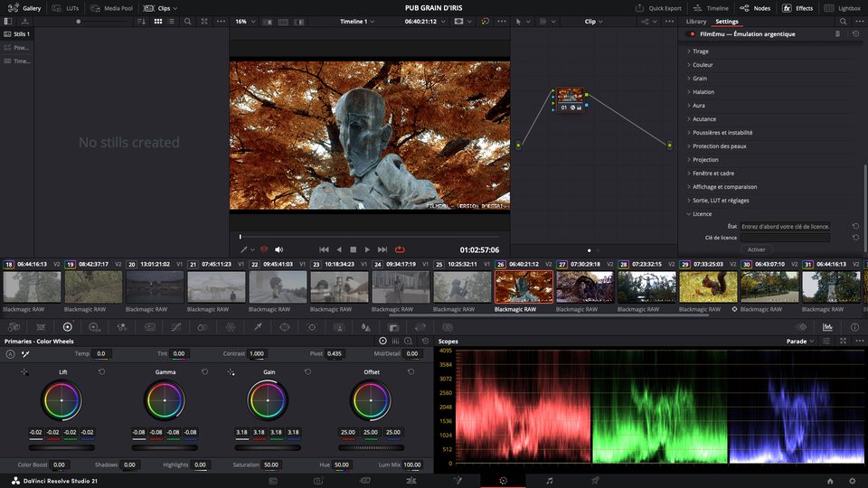Screen dimensions: 868x488
Task: Click the Lift color wheel center
Action: pos(61,400)
